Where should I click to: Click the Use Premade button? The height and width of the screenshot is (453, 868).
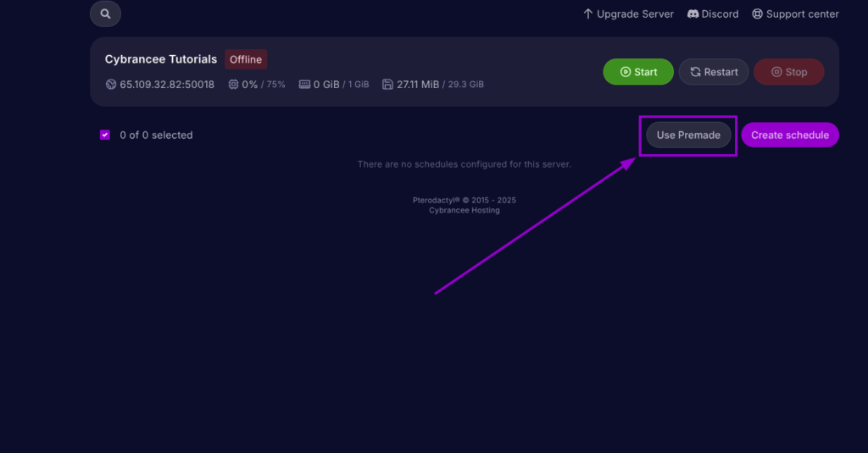click(x=688, y=135)
